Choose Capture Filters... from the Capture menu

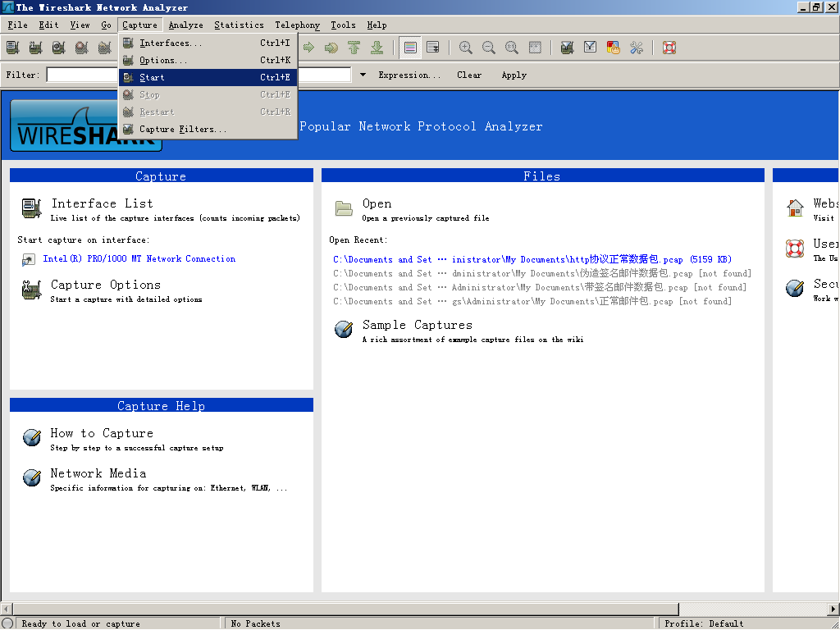coord(183,129)
